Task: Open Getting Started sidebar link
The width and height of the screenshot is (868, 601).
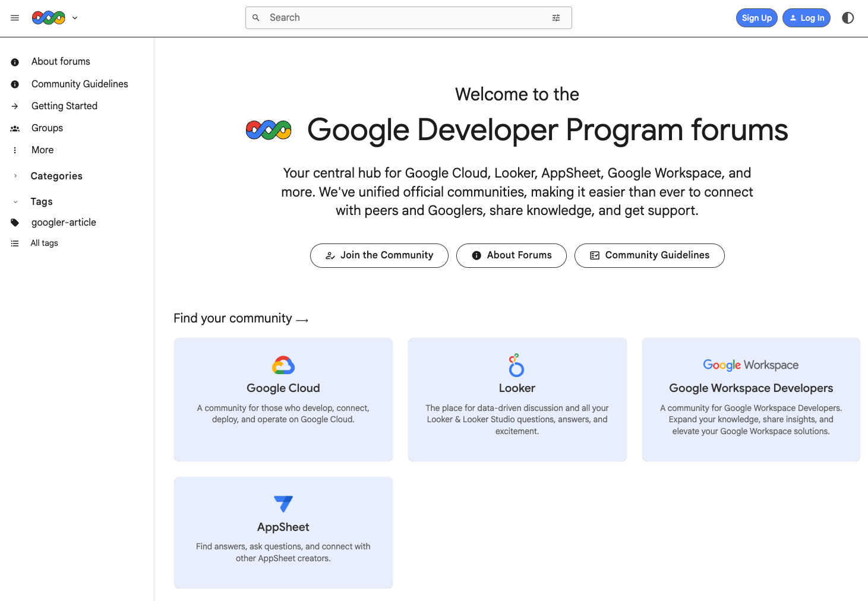Action: click(x=64, y=106)
